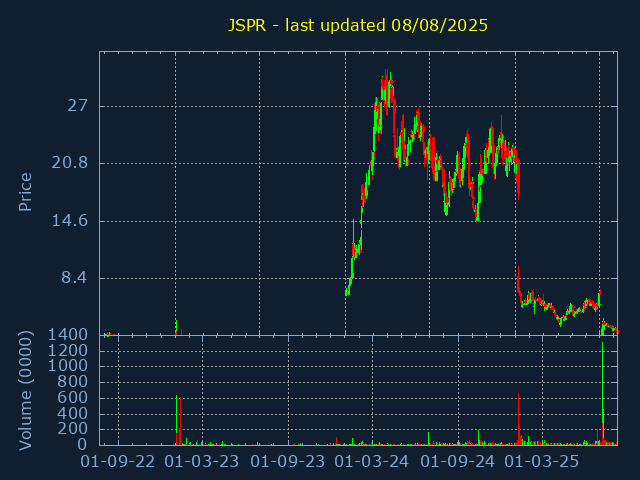Click the tallest green volume spike near 1300

(x=602, y=393)
